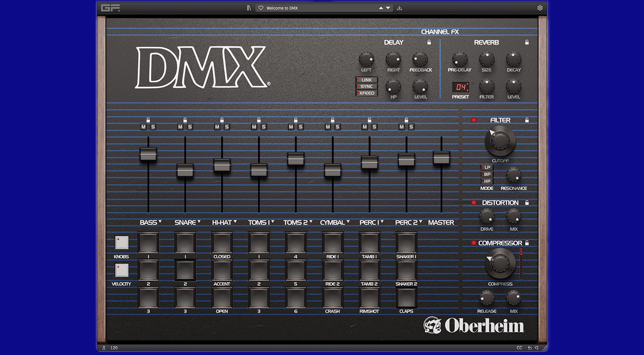
Task: Open MIDI mapping via the CC icon
Action: point(519,348)
